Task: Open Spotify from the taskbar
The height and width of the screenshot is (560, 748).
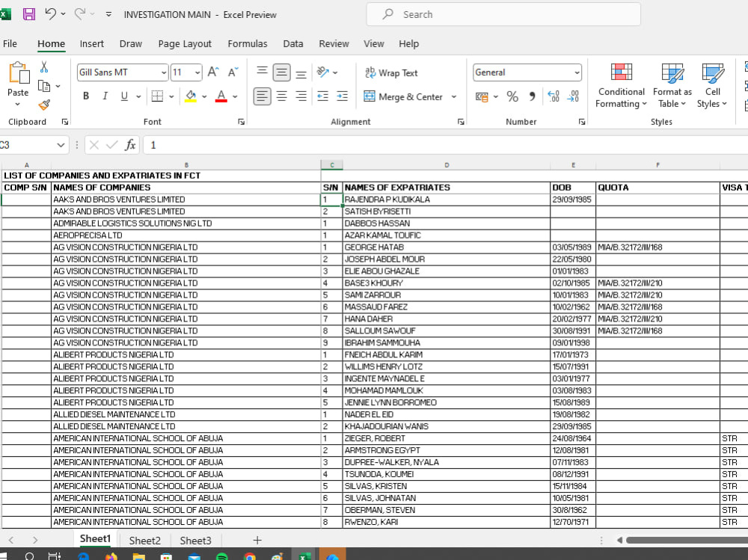Action: coord(222,557)
